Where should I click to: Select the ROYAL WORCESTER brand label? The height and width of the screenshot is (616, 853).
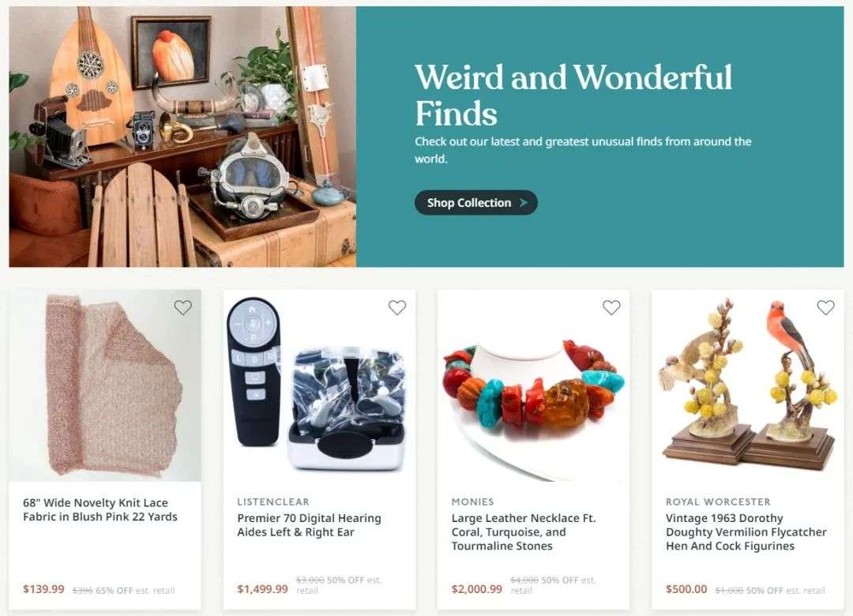(718, 501)
